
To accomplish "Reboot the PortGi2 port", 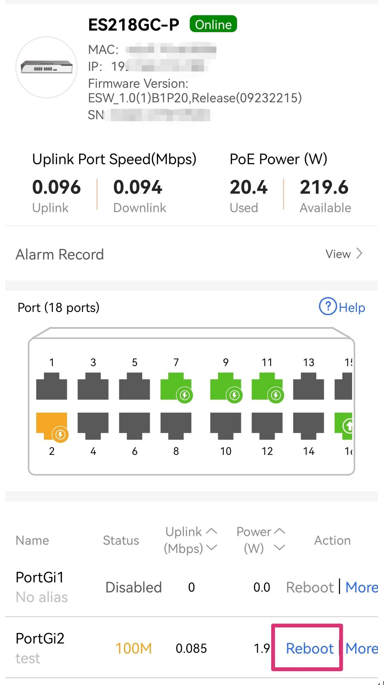I will tap(310, 648).
